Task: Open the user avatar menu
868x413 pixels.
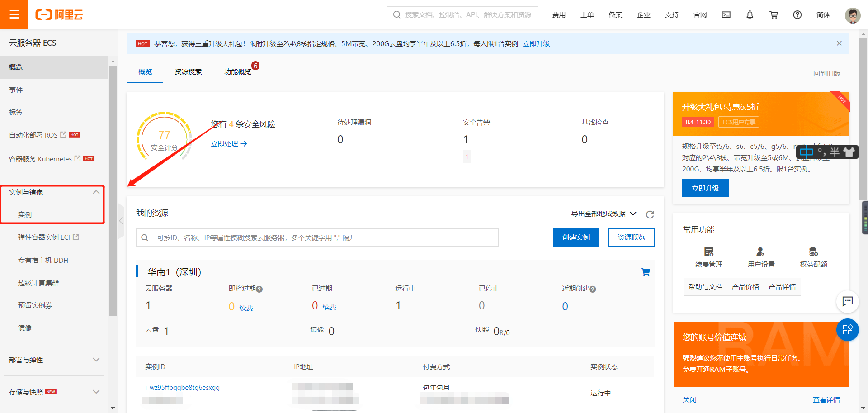Action: point(853,15)
